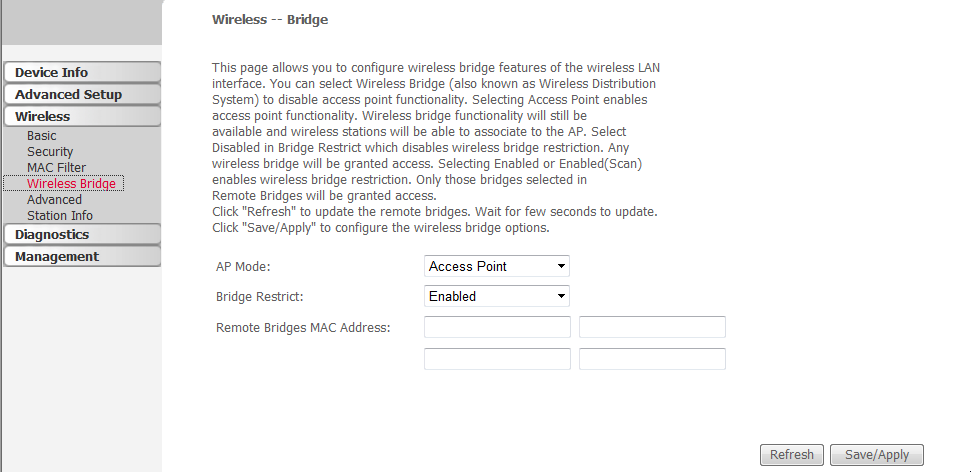Expand the AP Mode dropdown
The image size is (971, 472).
click(x=497, y=266)
